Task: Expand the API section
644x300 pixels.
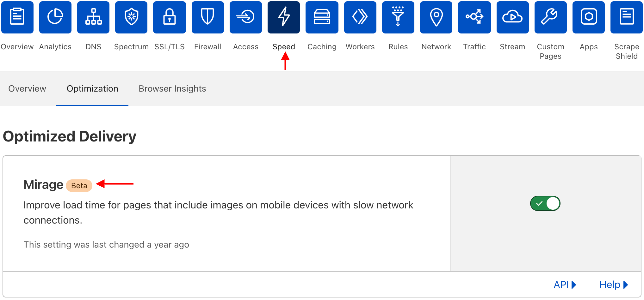Action: tap(565, 285)
